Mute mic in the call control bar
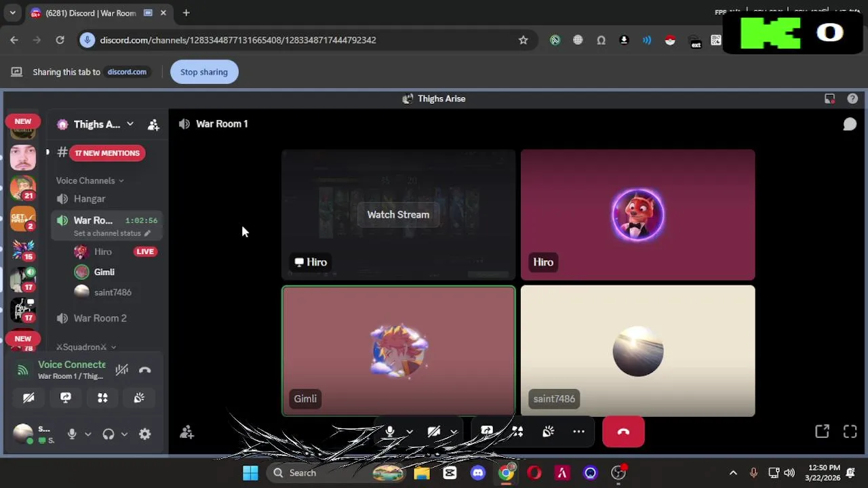868x488 pixels. [390, 432]
